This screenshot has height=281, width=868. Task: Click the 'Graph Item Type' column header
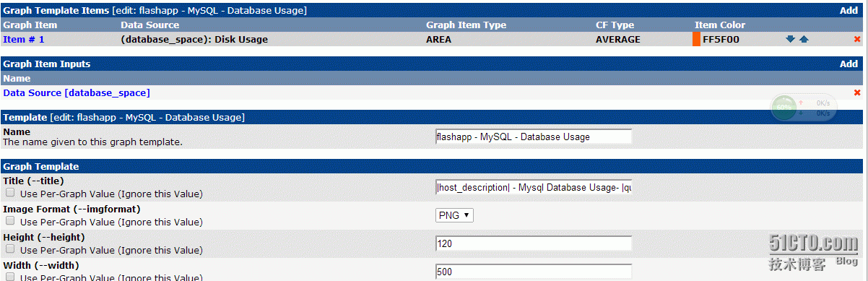click(x=466, y=25)
